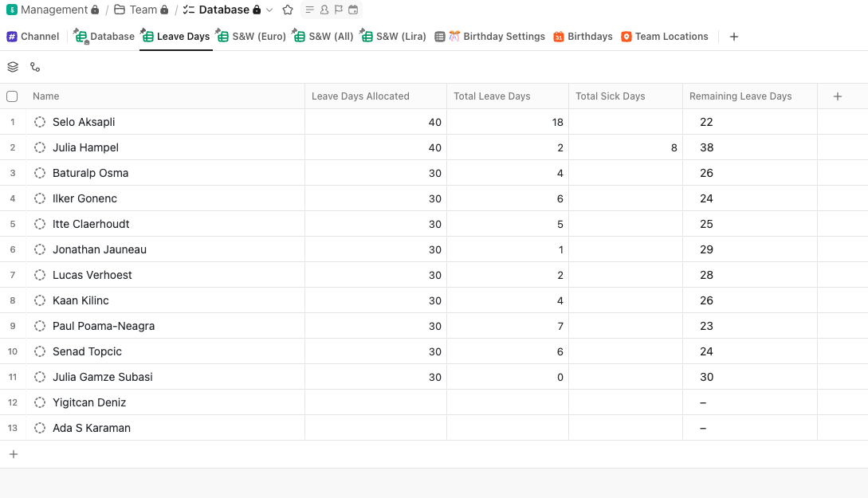Click status circle for Selo Aksapli
The width and height of the screenshot is (868, 498).
click(40, 122)
